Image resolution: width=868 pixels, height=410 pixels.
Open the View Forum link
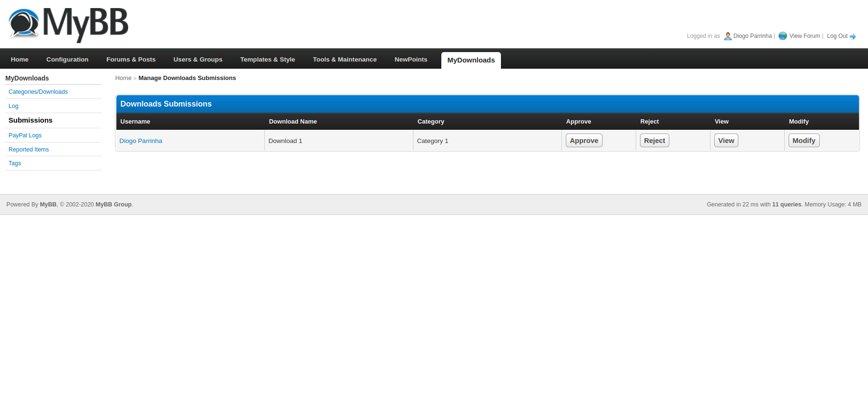[x=805, y=36]
